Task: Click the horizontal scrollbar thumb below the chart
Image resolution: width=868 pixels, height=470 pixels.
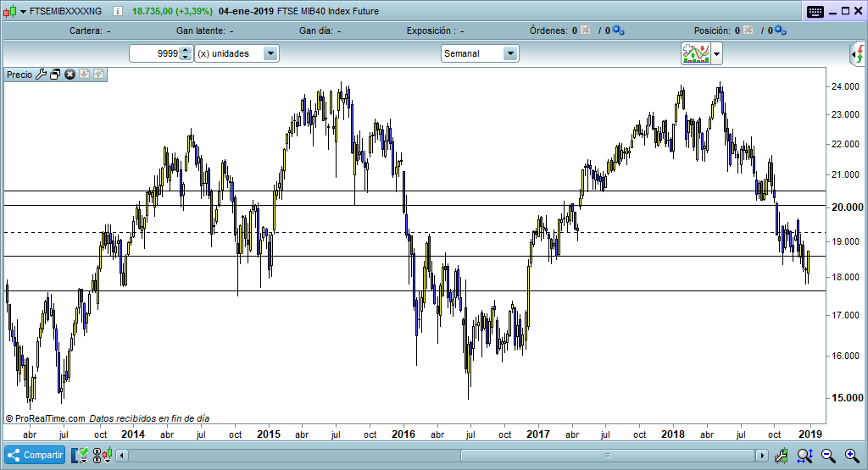Action: [606, 456]
